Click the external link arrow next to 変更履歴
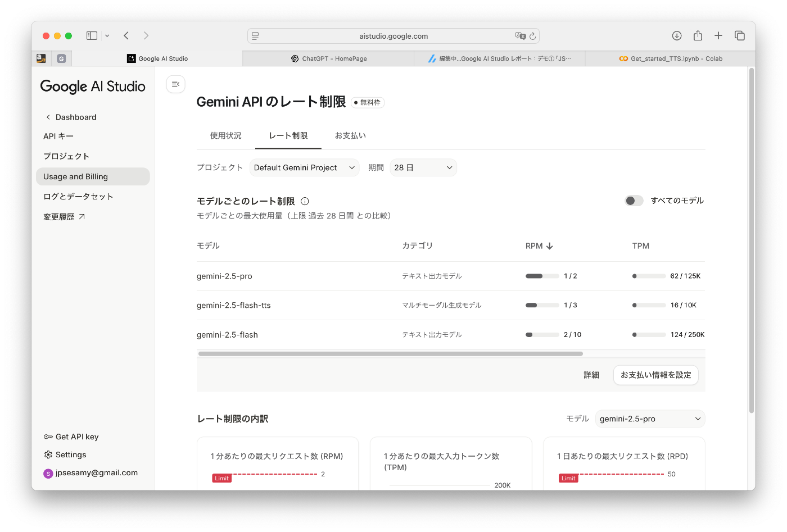 click(82, 217)
